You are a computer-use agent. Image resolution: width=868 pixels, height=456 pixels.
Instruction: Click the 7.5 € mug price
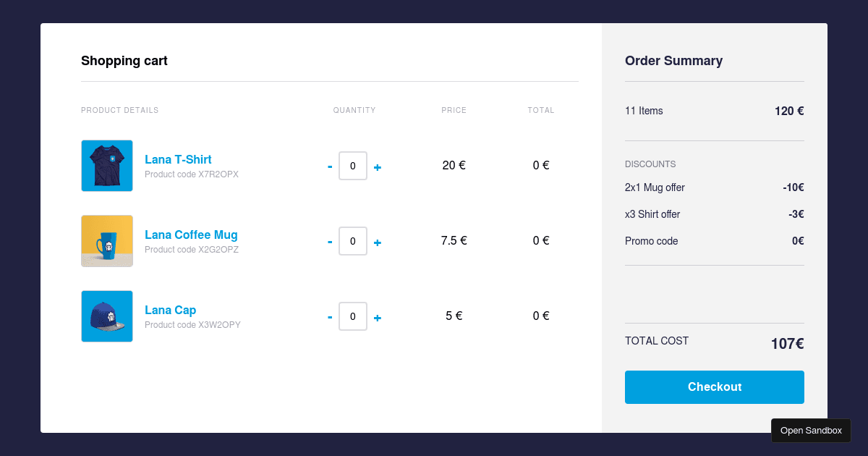(x=454, y=240)
